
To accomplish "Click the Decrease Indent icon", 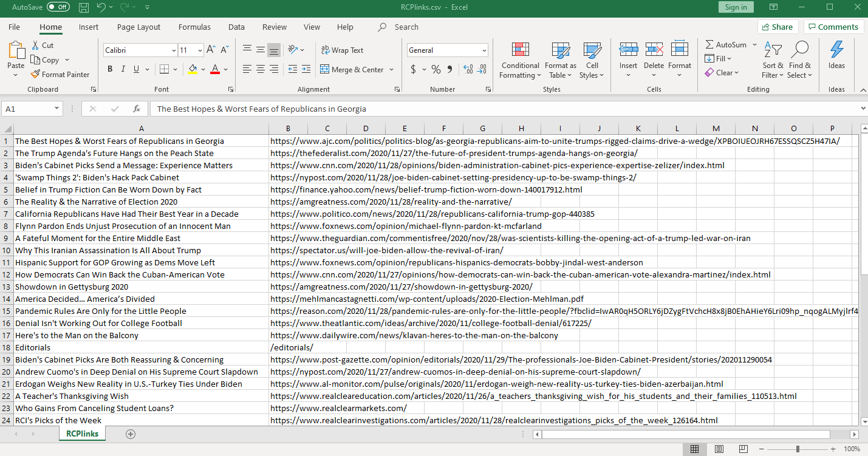I will [293, 69].
